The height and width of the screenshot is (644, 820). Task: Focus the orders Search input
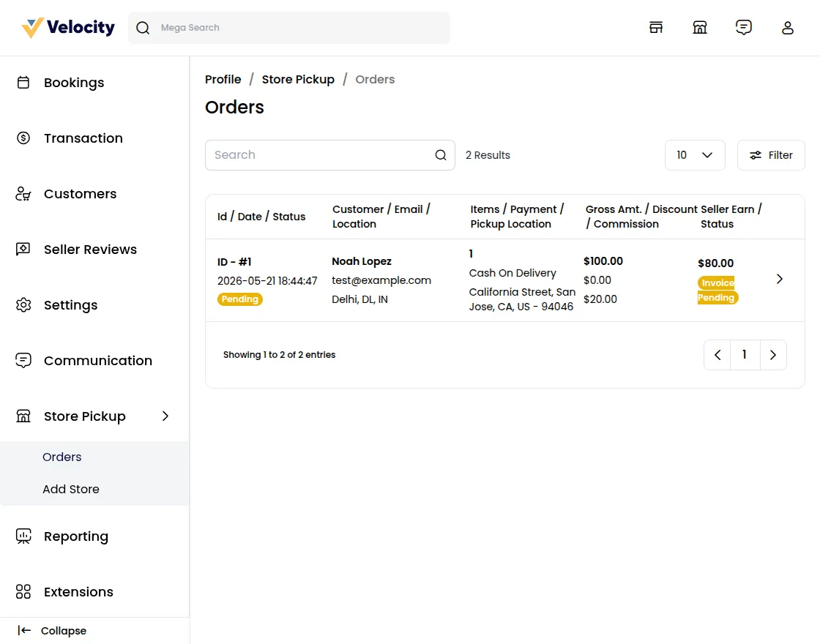(330, 155)
